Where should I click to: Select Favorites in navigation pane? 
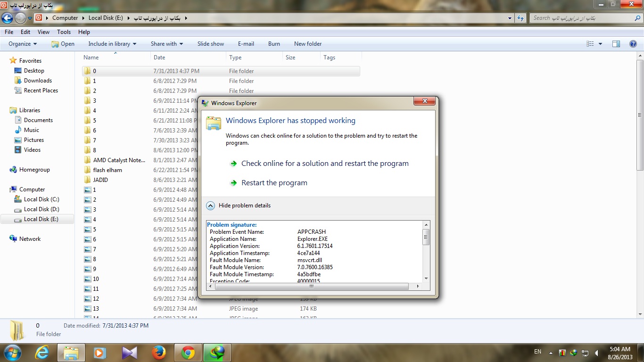click(x=30, y=61)
